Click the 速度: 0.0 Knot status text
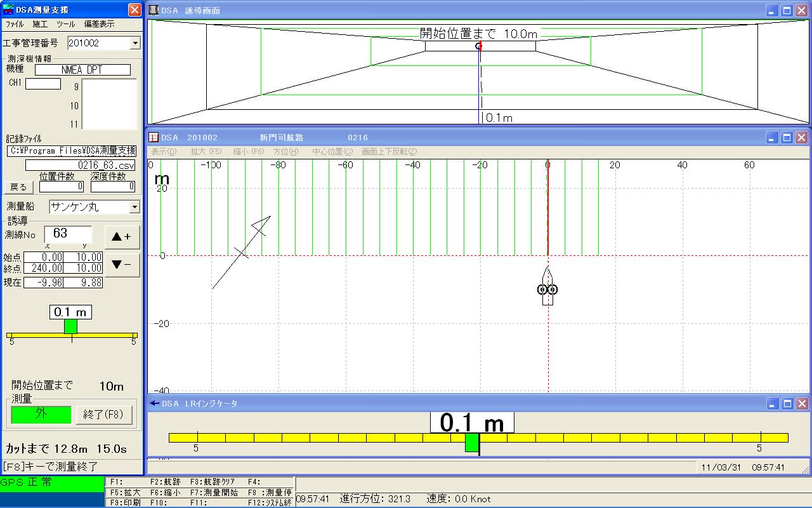 (459, 499)
